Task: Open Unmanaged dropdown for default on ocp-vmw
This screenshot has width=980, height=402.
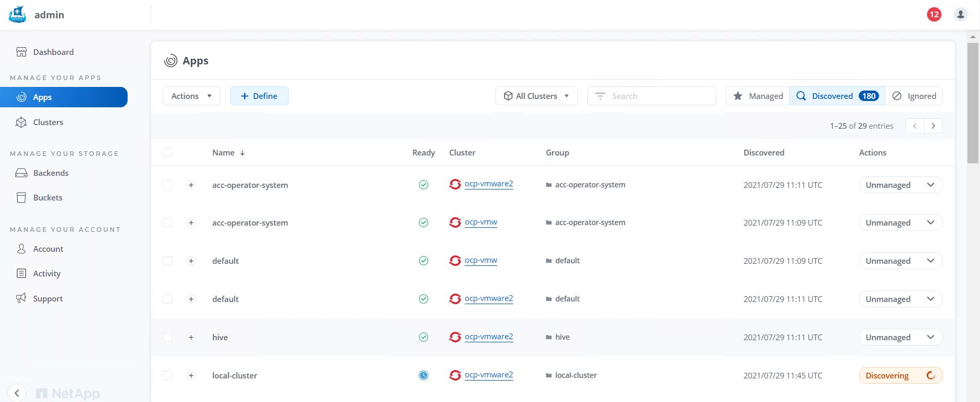Action: 901,261
